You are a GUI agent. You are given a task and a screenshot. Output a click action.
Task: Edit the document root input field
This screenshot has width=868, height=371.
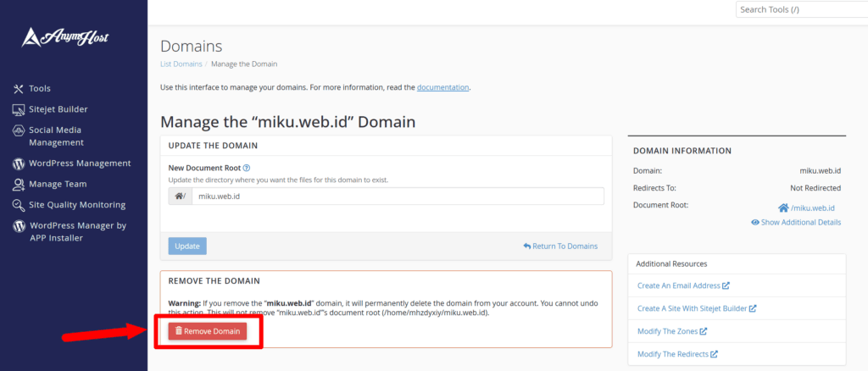(398, 197)
